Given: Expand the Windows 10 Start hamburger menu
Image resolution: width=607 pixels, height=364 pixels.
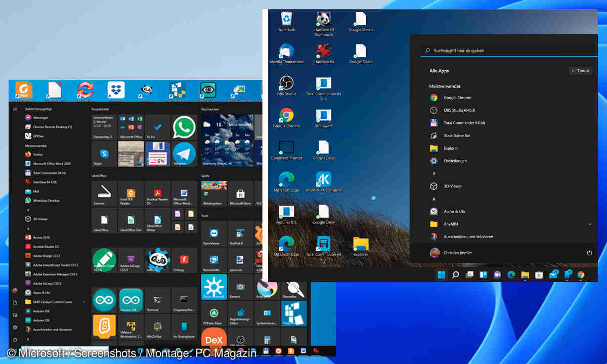Looking at the screenshot, I should click(x=15, y=109).
